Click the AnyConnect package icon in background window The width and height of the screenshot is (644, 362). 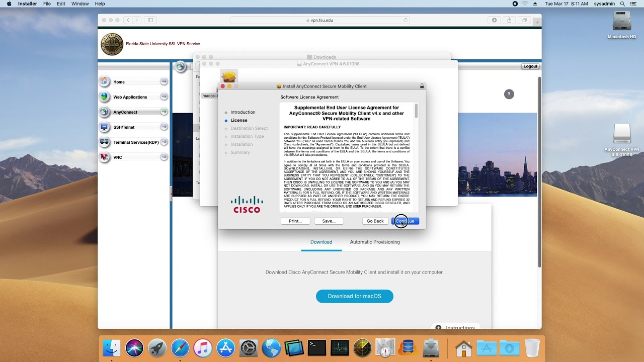coord(229,76)
